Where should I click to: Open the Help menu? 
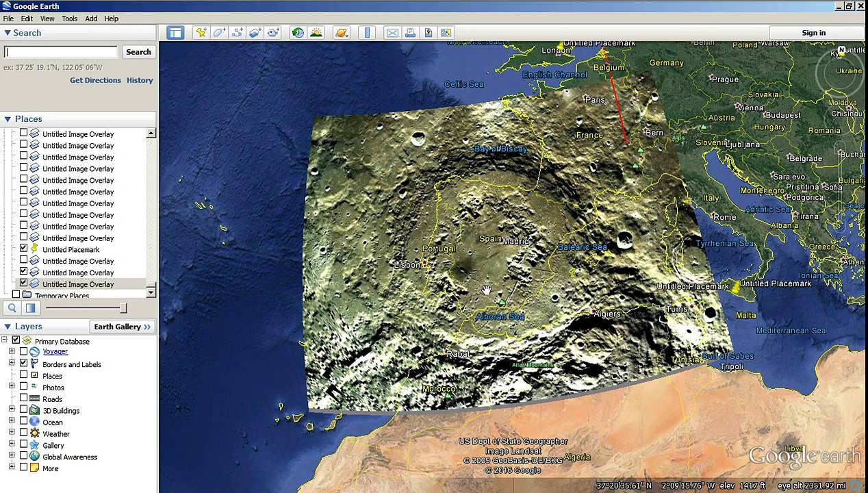[x=111, y=18]
